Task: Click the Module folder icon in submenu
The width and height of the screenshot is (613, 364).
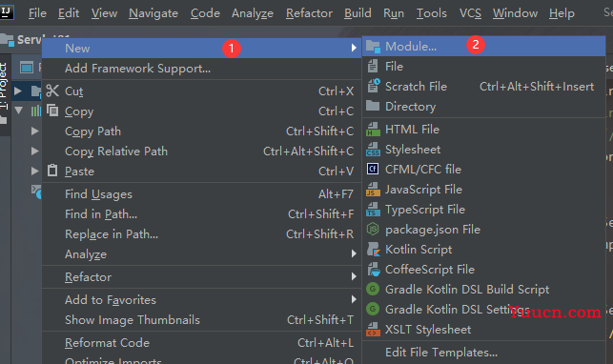Action: coord(373,47)
